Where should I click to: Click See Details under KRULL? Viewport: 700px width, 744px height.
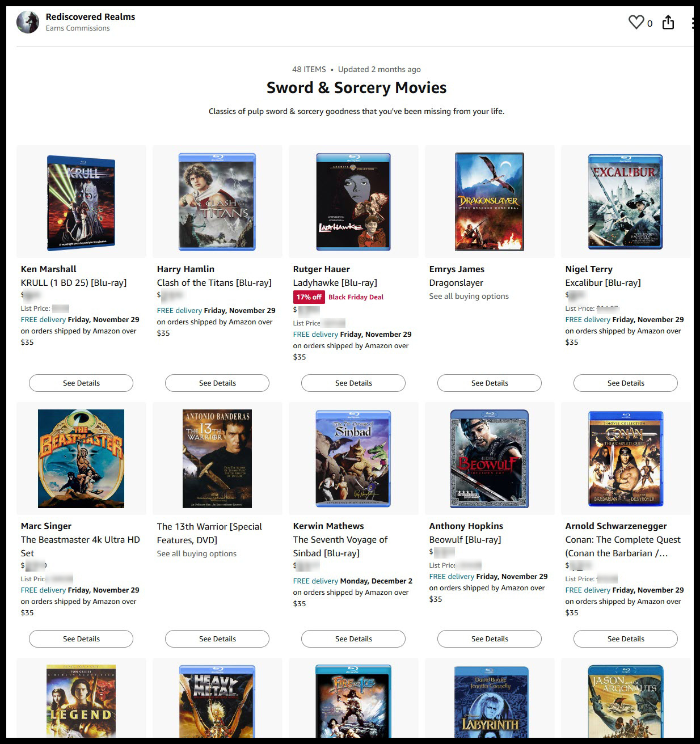81,383
